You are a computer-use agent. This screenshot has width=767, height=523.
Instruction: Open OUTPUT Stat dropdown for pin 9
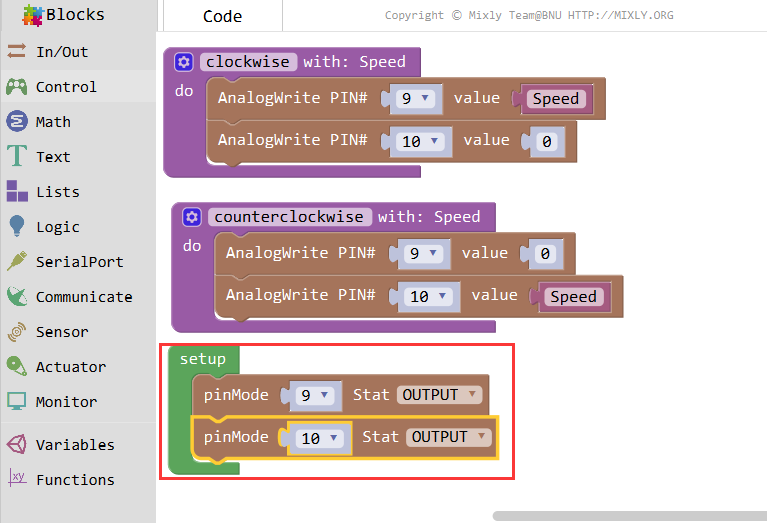[439, 395]
